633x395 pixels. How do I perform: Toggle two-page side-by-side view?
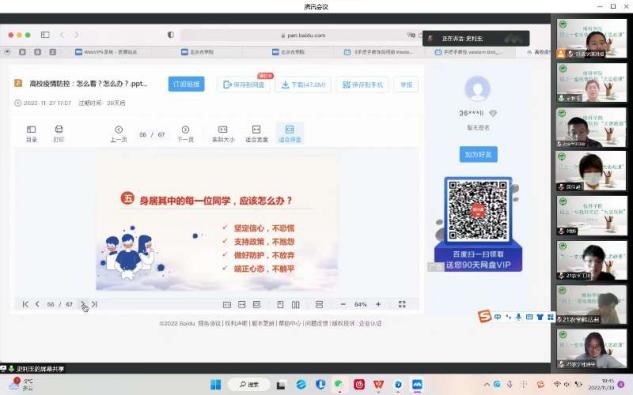click(296, 305)
